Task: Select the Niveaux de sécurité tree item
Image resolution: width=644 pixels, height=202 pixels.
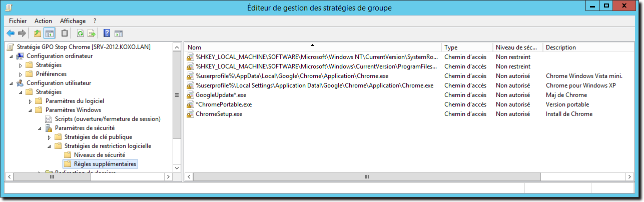Action: click(x=100, y=155)
